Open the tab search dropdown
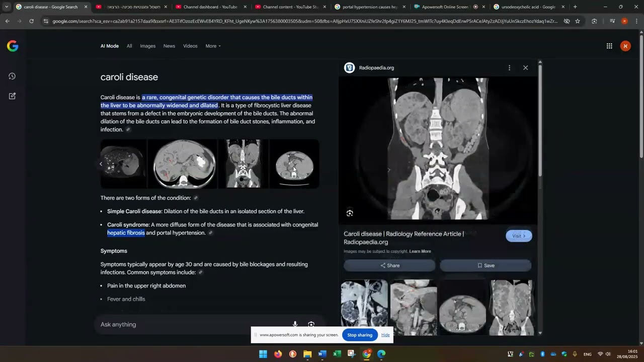644x362 pixels. point(7,7)
